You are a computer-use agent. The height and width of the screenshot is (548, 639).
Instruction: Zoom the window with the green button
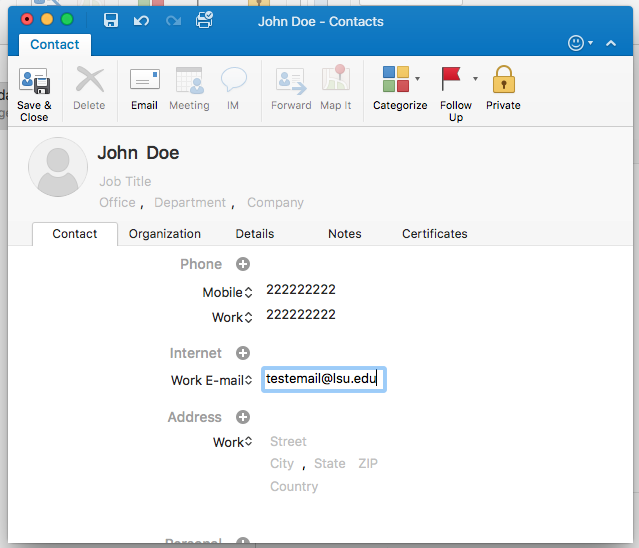pos(67,19)
